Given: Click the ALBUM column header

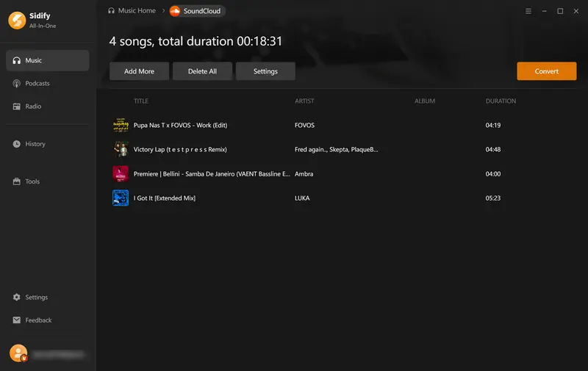Looking at the screenshot, I should point(425,101).
